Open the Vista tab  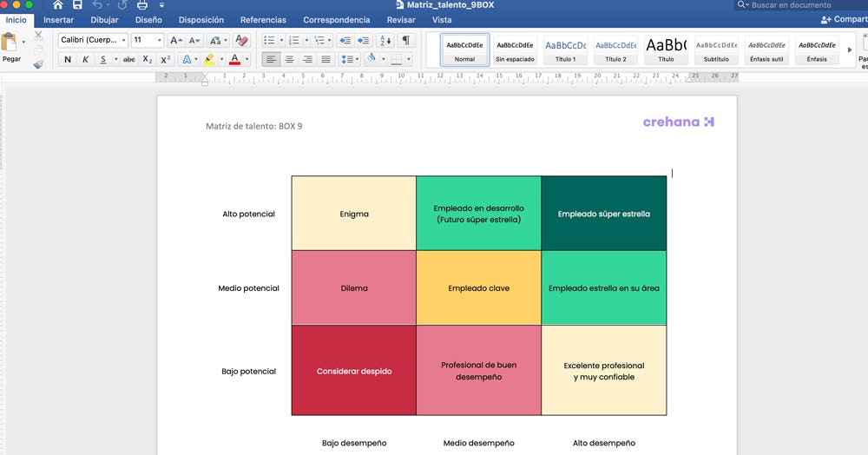click(442, 20)
